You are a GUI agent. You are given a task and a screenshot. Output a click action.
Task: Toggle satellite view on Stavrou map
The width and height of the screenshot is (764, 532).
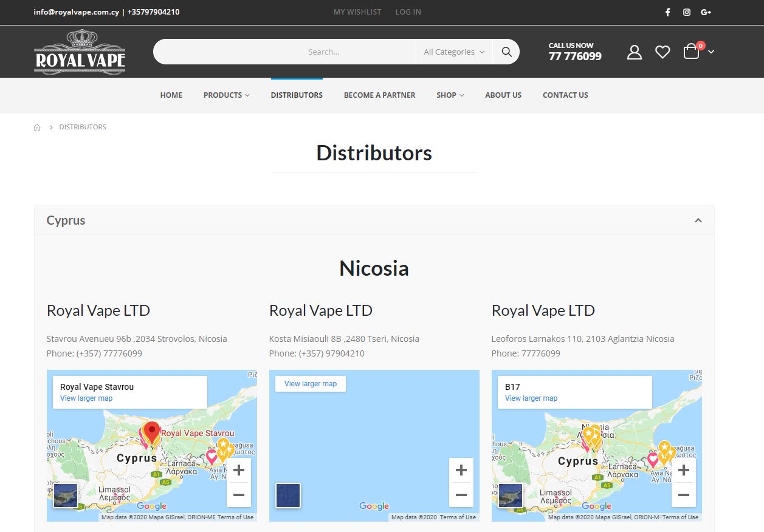click(x=66, y=495)
